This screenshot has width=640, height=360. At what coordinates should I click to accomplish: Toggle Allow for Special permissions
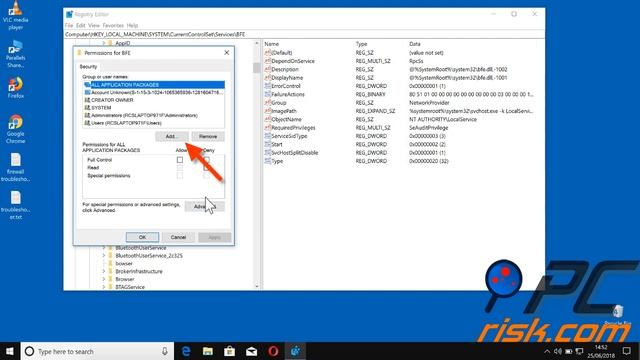click(x=180, y=176)
